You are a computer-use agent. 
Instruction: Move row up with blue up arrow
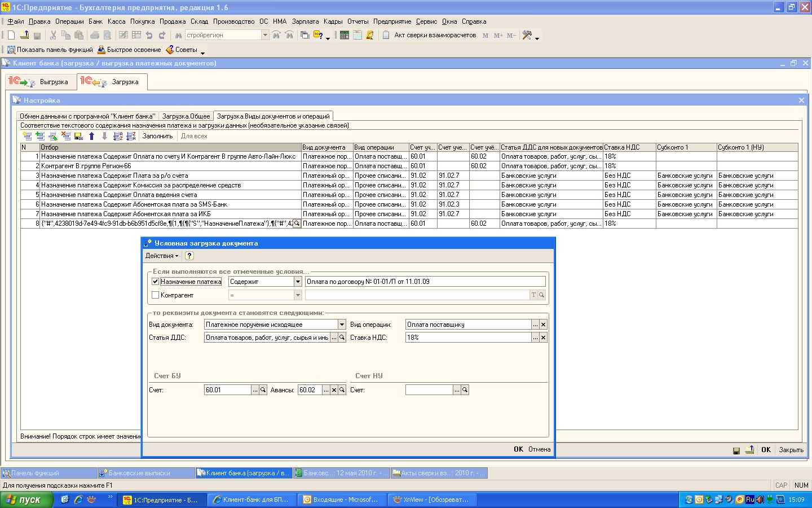pos(92,136)
